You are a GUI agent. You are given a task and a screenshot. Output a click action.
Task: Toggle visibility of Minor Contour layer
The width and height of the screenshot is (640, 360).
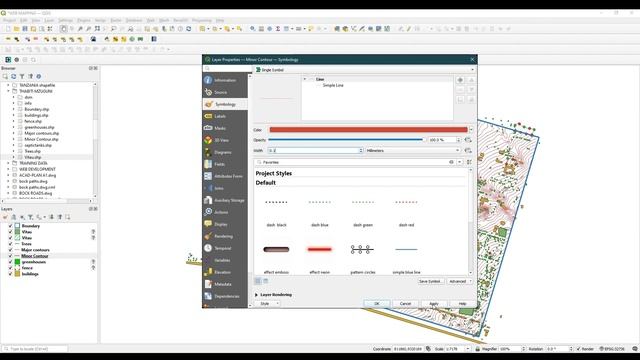10,256
